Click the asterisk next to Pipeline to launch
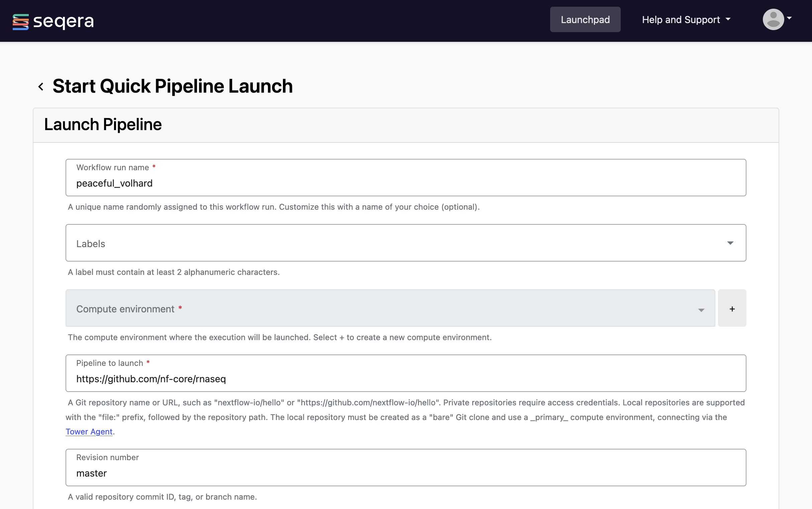The width and height of the screenshot is (812, 509). pos(148,362)
